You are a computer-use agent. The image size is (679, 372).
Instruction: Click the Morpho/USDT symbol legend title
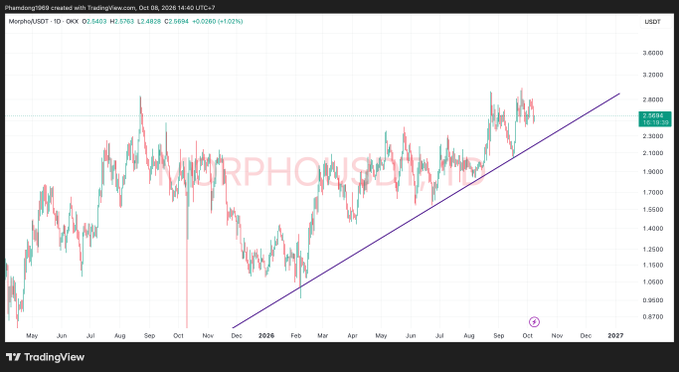44,21
